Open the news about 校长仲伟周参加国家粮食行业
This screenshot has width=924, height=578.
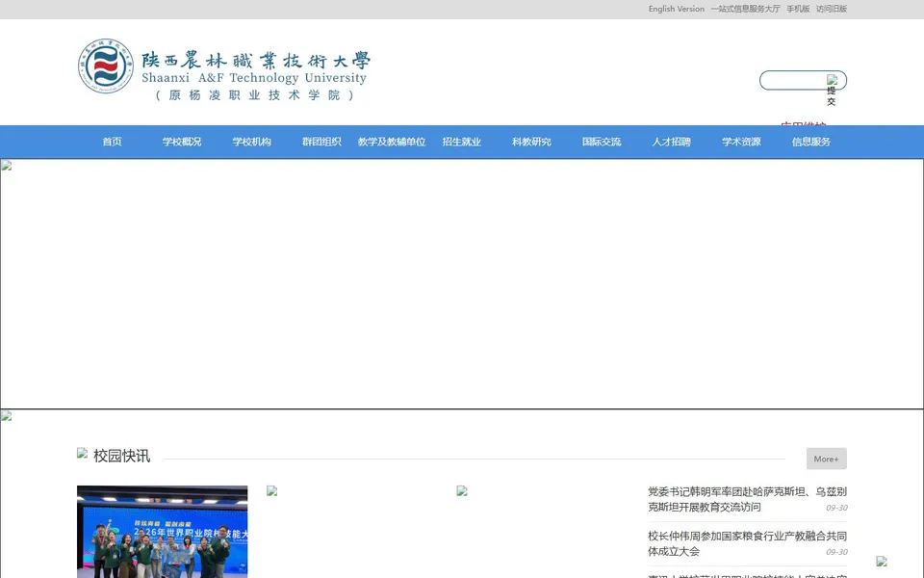click(x=747, y=543)
